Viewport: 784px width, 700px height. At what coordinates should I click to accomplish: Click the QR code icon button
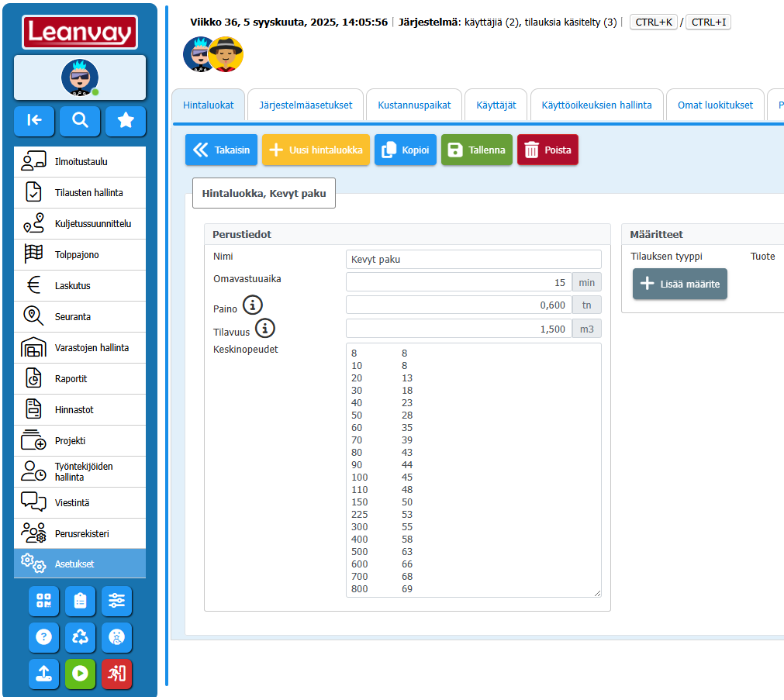pyautogui.click(x=43, y=601)
